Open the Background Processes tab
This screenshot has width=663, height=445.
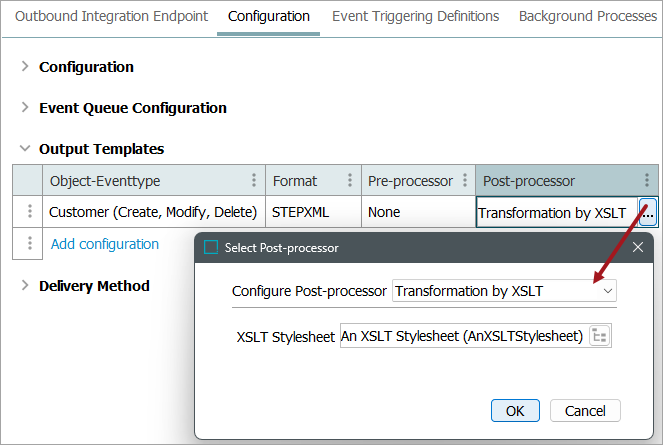pyautogui.click(x=589, y=16)
